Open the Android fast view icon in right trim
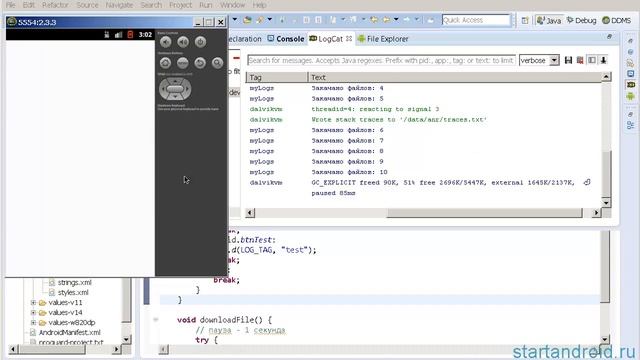Screen dimensions: 640x360 631,96
